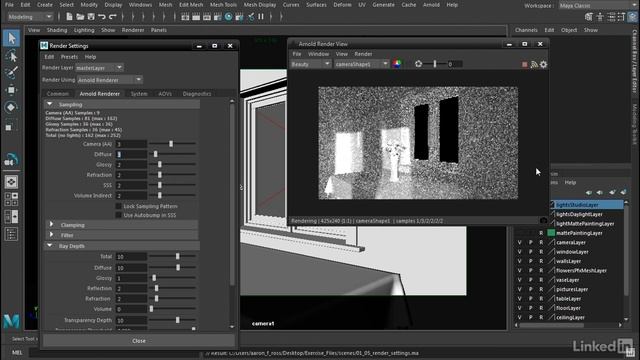640x360 pixels.
Task: Select the arrow Select tool
Action: coord(11,38)
